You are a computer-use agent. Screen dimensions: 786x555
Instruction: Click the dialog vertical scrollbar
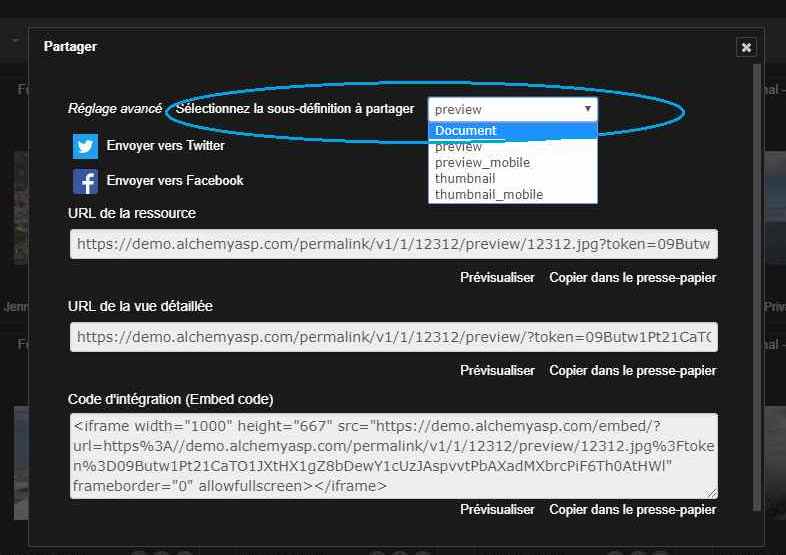(757, 287)
